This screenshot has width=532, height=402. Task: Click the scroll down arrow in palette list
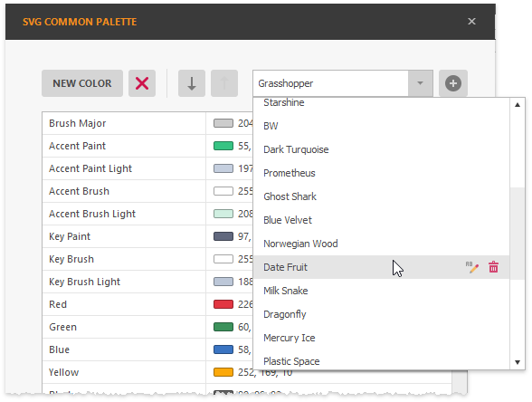point(518,362)
